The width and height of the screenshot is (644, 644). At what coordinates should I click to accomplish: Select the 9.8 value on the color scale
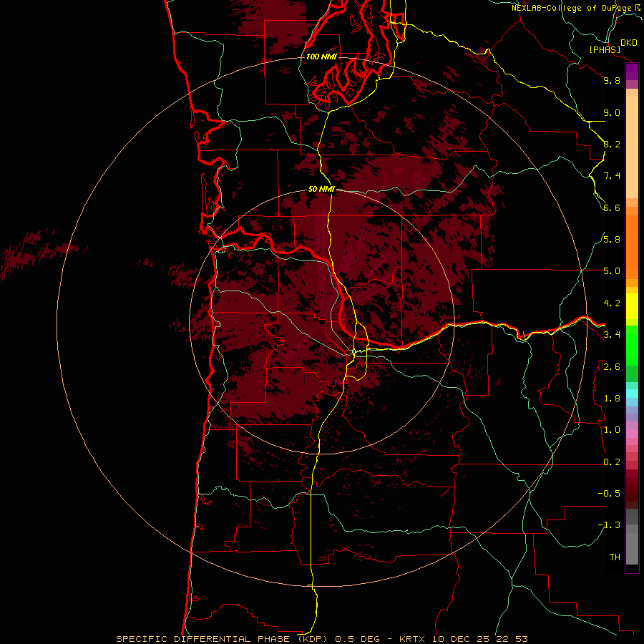(x=612, y=80)
